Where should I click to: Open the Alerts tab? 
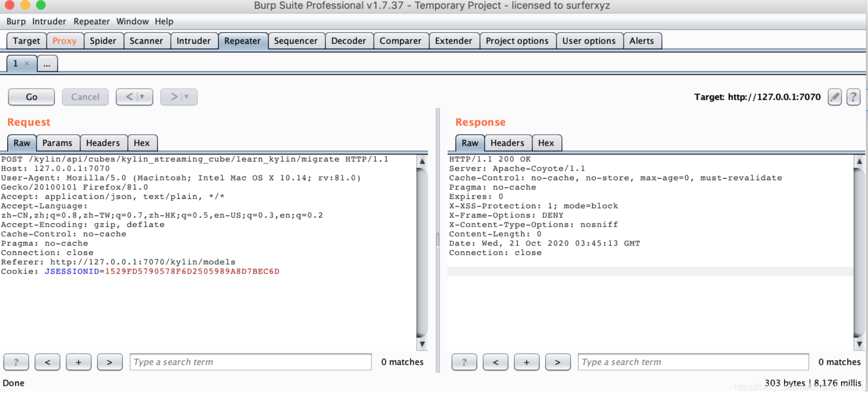(x=641, y=41)
